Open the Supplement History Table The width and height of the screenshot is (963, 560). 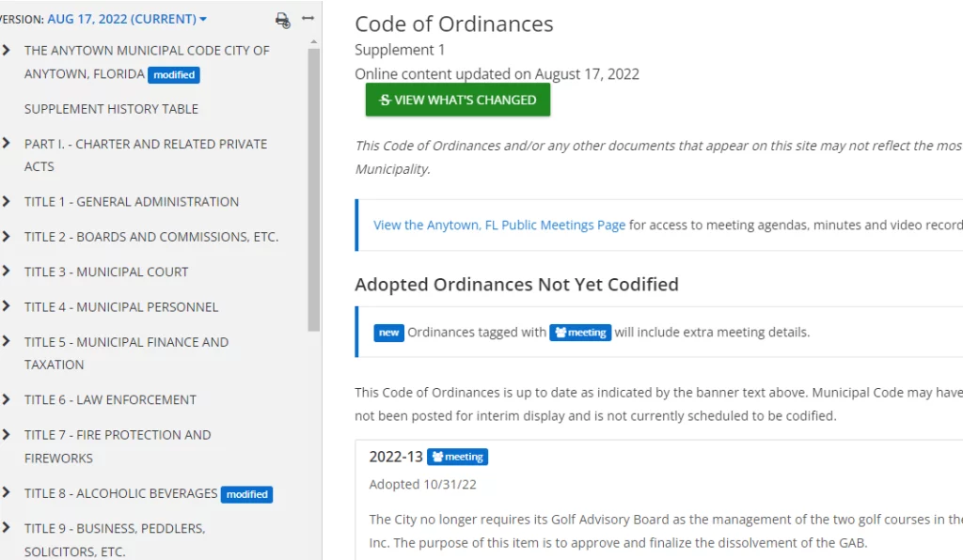tap(110, 108)
